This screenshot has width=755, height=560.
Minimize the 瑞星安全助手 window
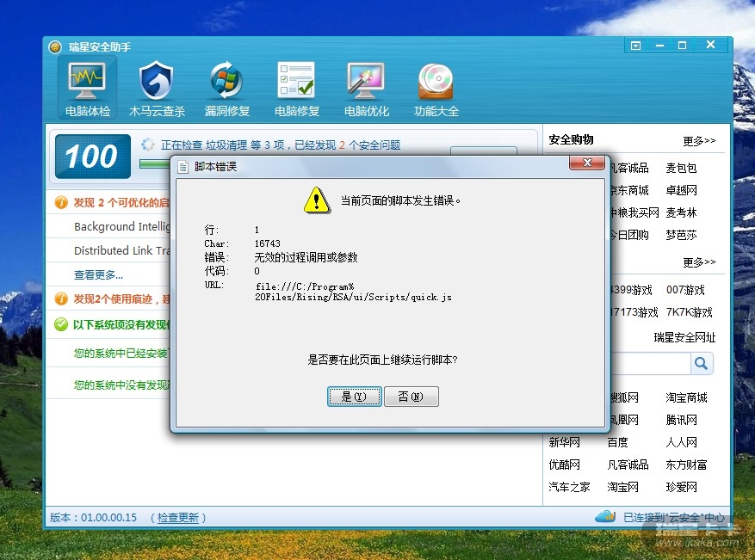(659, 46)
